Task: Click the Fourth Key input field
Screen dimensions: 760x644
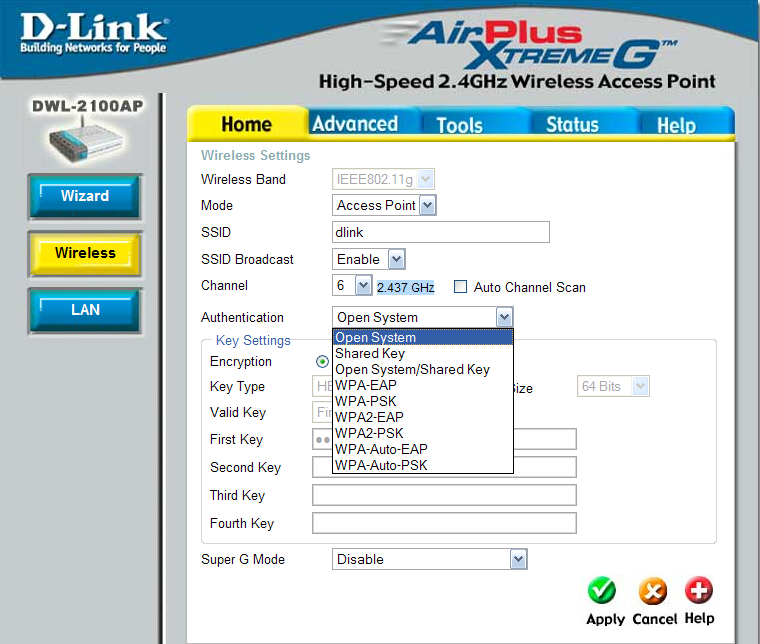Action: click(x=444, y=523)
